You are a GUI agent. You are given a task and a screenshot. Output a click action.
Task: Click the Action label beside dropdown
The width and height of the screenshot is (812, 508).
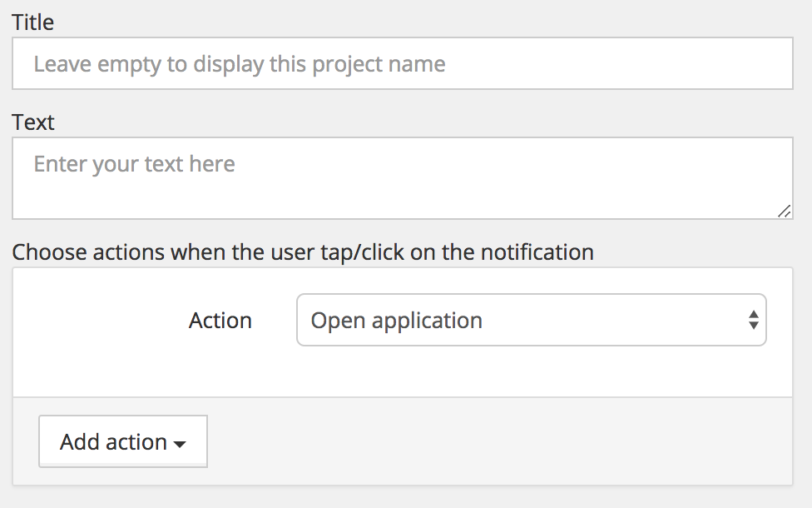pos(220,321)
